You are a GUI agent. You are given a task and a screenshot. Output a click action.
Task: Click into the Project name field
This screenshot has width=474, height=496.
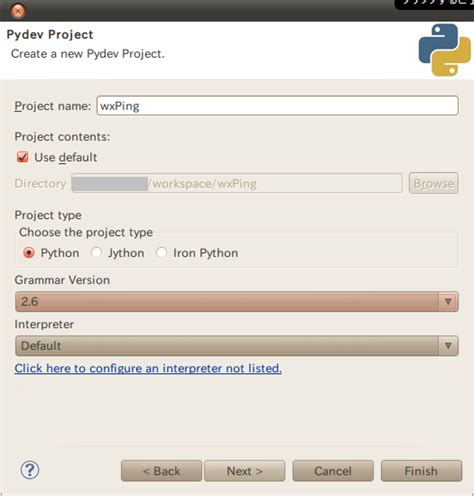pos(277,106)
